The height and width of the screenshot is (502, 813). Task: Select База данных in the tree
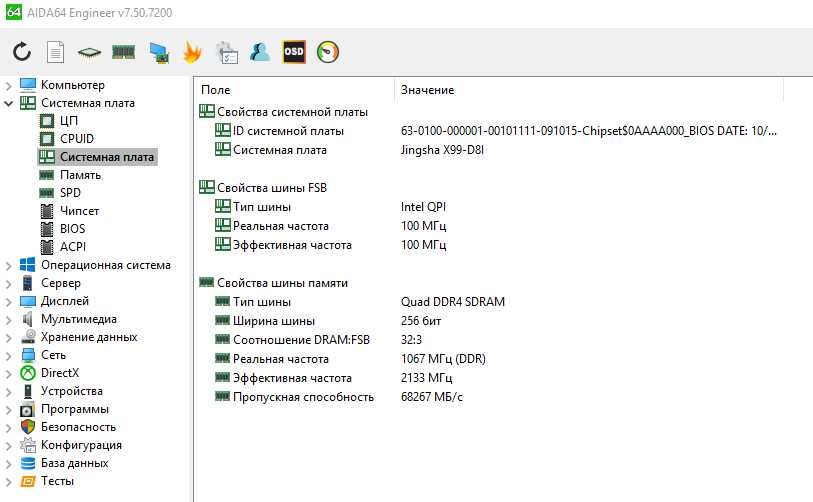(75, 463)
